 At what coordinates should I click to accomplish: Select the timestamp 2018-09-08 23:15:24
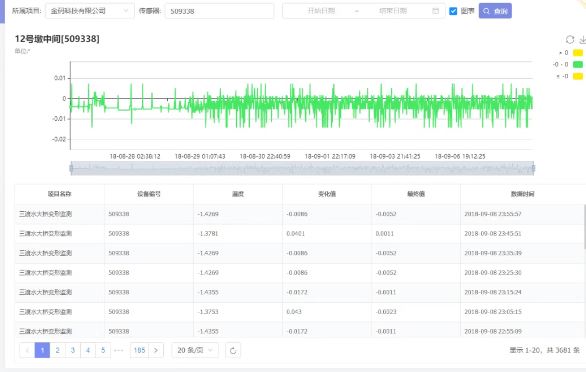click(493, 292)
